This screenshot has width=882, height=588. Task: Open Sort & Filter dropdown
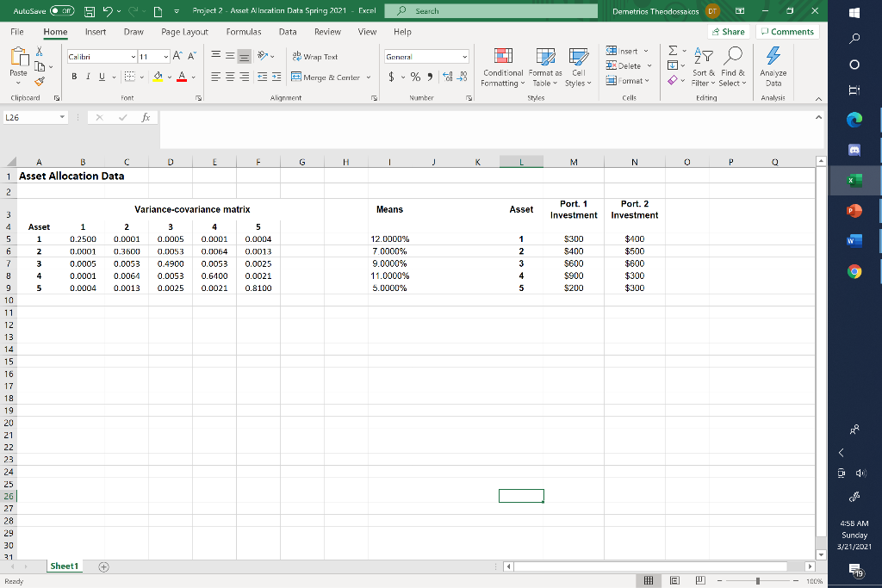click(x=703, y=66)
